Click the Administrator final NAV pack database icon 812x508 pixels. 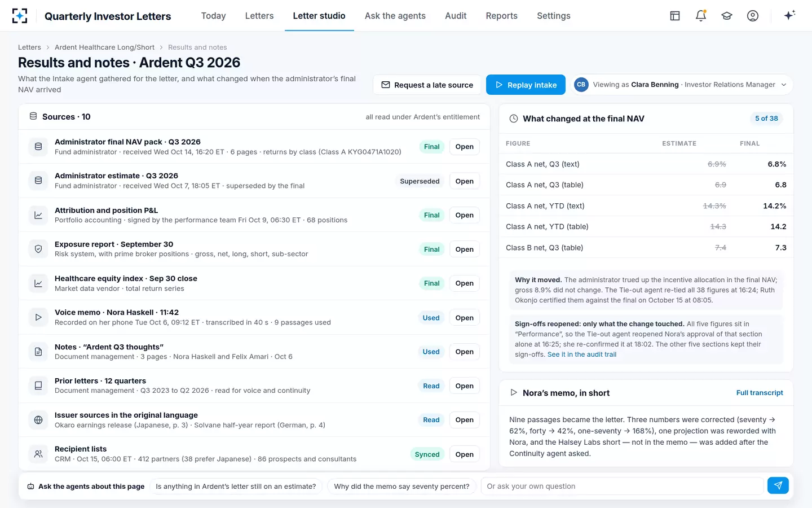pyautogui.click(x=38, y=147)
